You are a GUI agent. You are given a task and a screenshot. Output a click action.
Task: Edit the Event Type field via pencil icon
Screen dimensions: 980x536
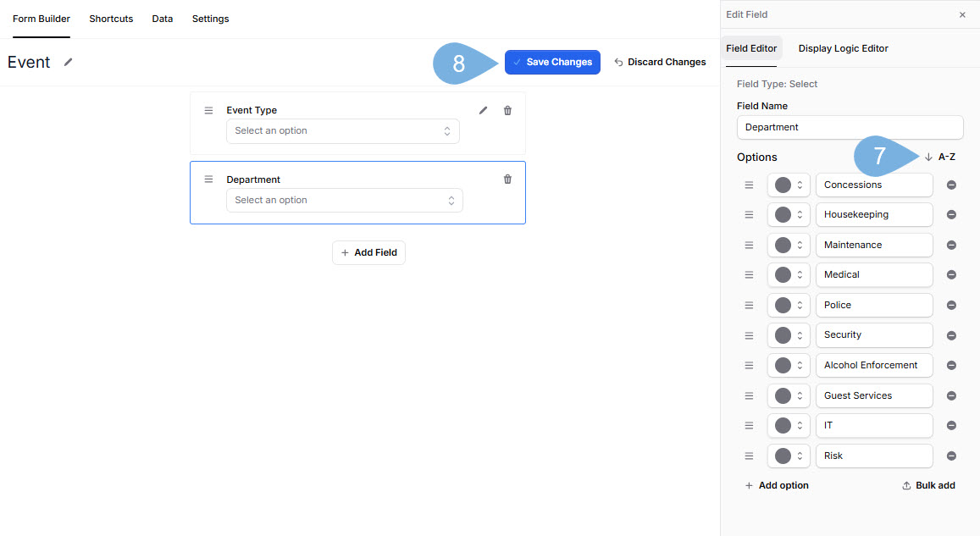484,110
